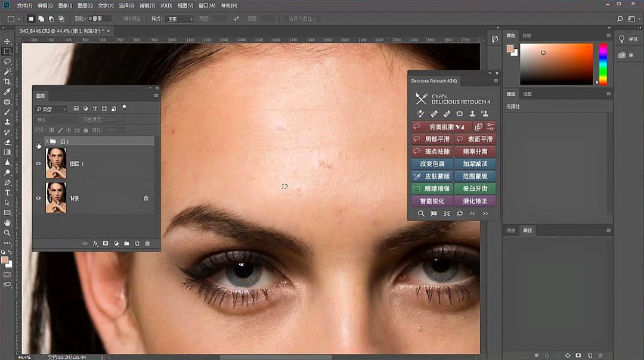Click the 液化矫正 button
Image resolution: width=644 pixels, height=360 pixels.
(475, 201)
